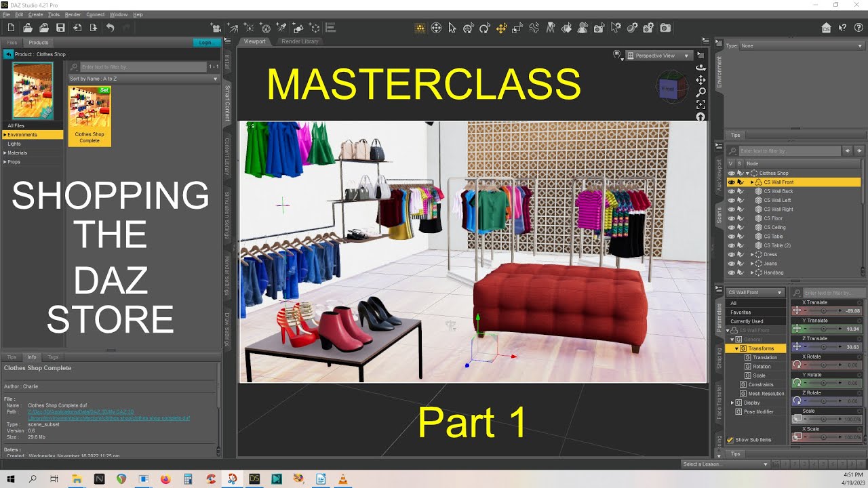
Task: Click Clothes Shop Complete thumbnail
Action: 90,116
